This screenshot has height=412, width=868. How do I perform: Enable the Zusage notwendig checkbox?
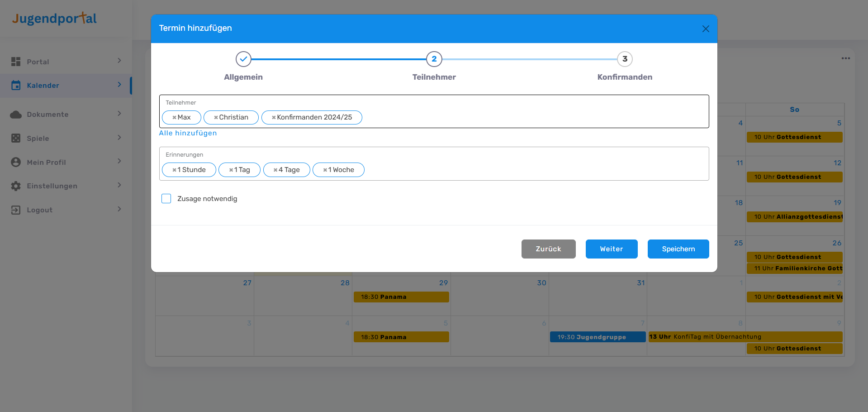tap(166, 199)
